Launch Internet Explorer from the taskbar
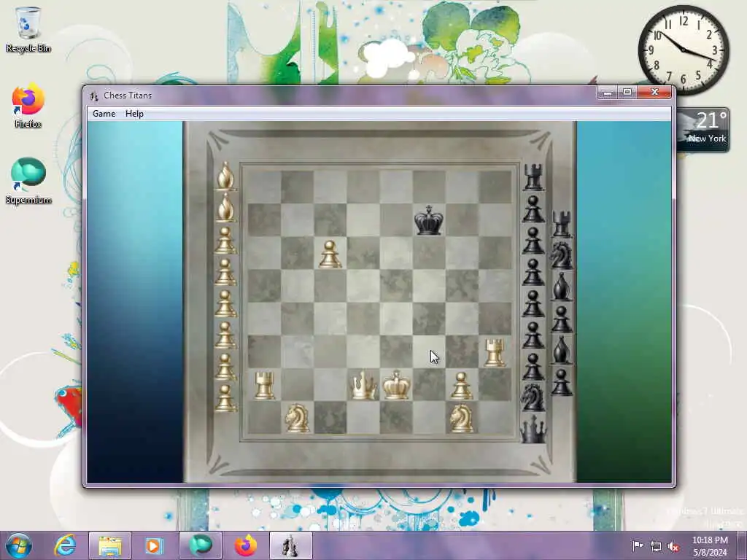Viewport: 747px width, 560px height. tap(65, 545)
